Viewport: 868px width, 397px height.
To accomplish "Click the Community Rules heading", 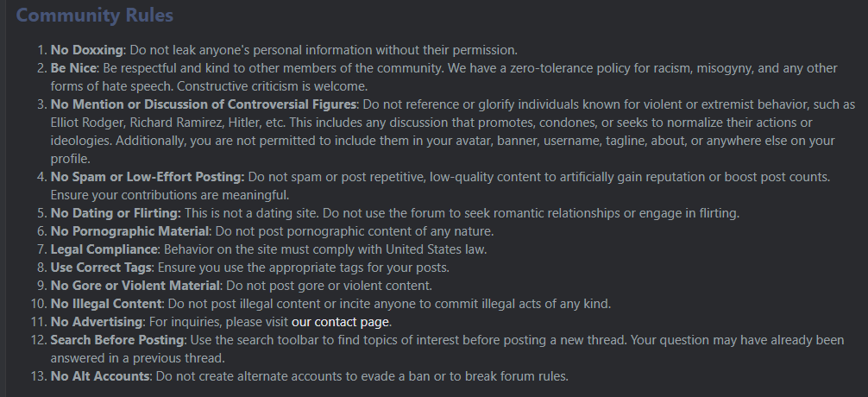I will [x=95, y=16].
